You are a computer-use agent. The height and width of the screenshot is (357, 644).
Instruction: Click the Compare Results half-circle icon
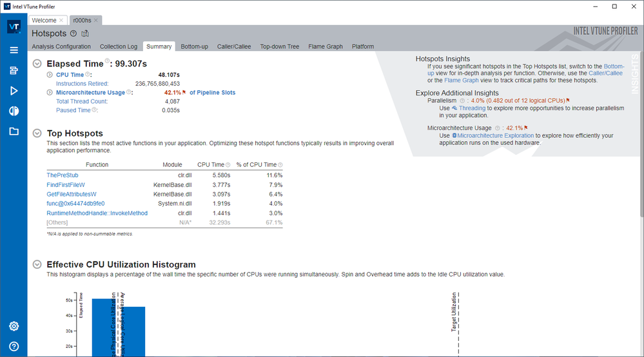14,111
